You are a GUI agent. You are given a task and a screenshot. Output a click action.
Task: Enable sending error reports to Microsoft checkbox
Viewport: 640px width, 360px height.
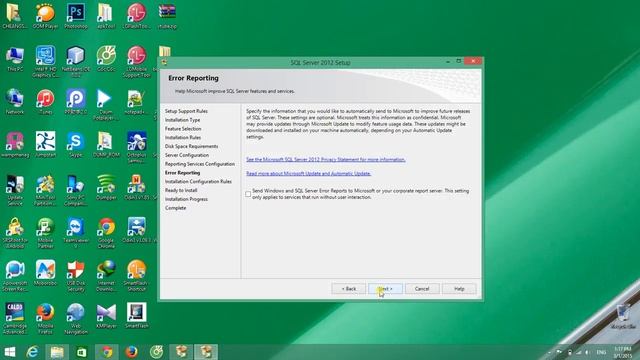click(x=248, y=194)
